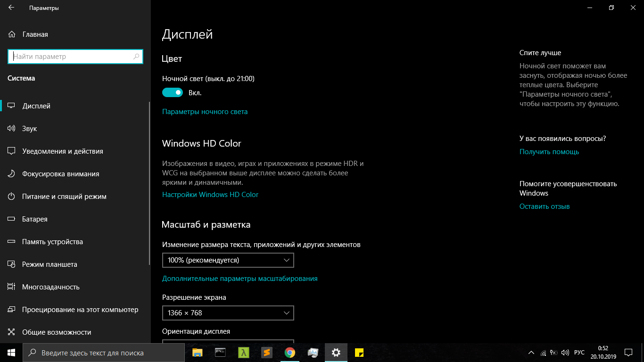Click the Оставить отзыв link

[x=545, y=206]
